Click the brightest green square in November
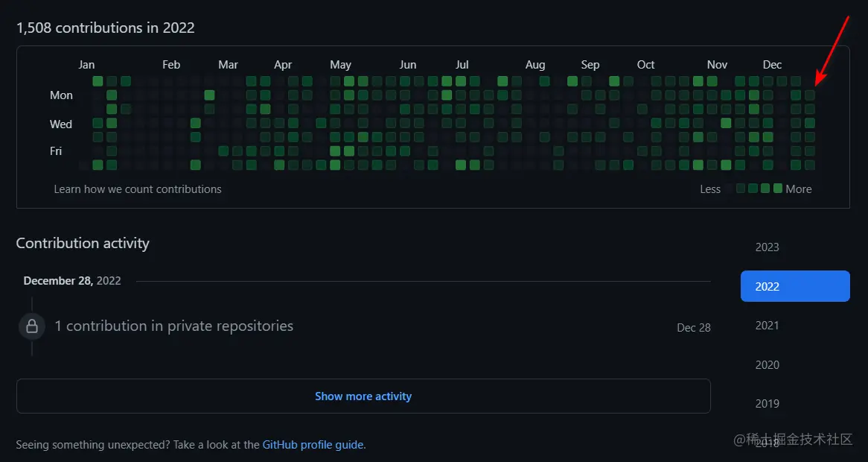 click(726, 123)
